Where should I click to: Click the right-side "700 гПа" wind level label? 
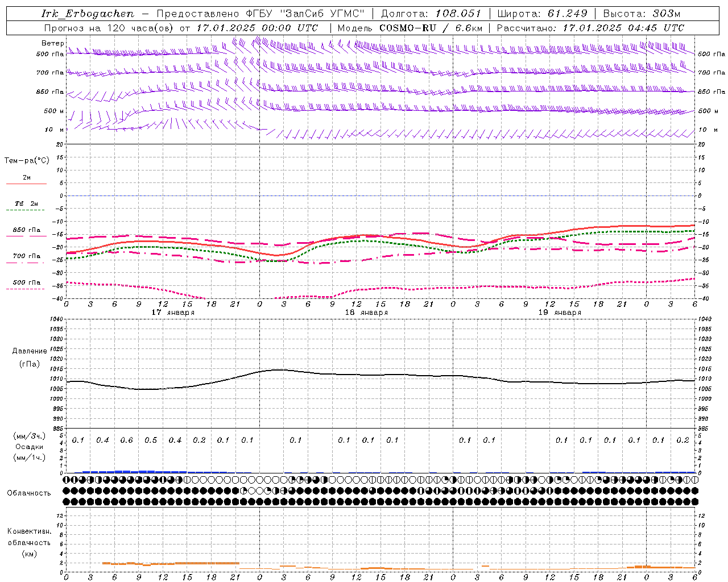pyautogui.click(x=712, y=73)
